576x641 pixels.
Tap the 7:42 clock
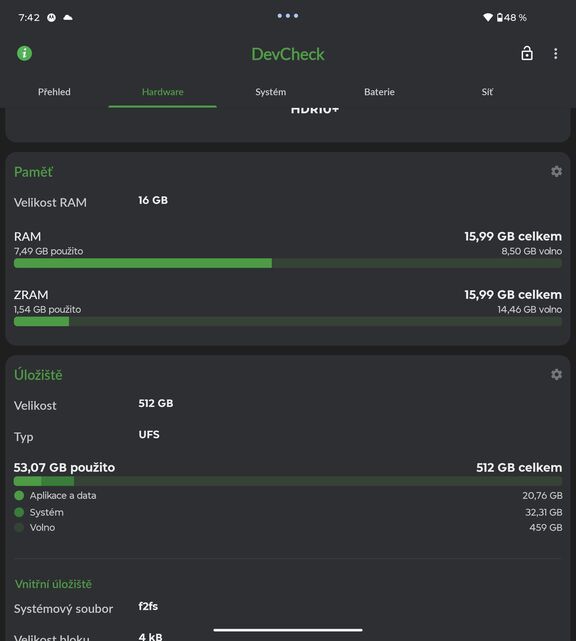click(29, 18)
